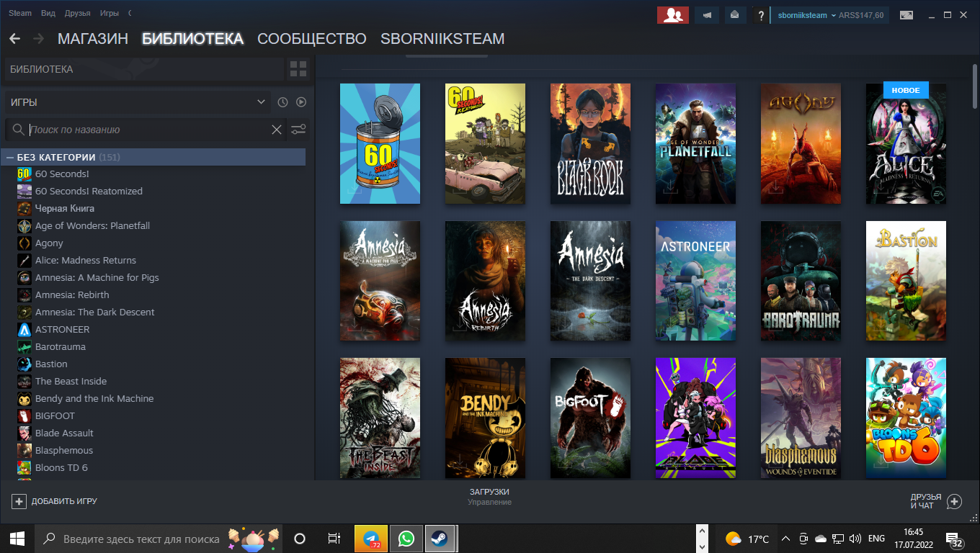Click the weather 17°C widget

pyautogui.click(x=747, y=539)
